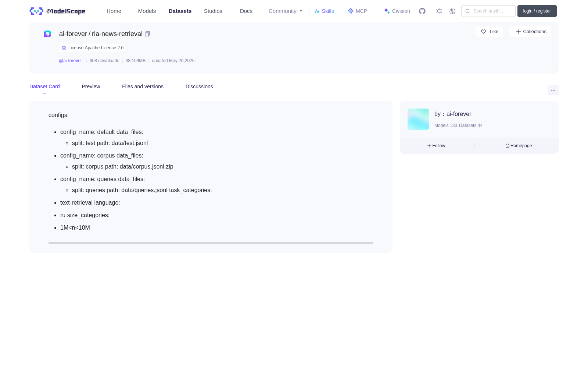
Task: Click the '1M<n<10M' list item
Action: pyautogui.click(x=75, y=228)
